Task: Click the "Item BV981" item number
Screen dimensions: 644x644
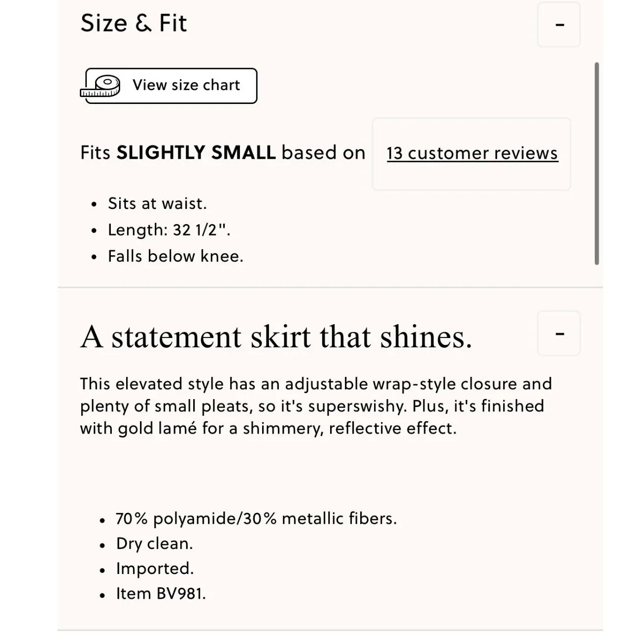Action: (x=161, y=594)
